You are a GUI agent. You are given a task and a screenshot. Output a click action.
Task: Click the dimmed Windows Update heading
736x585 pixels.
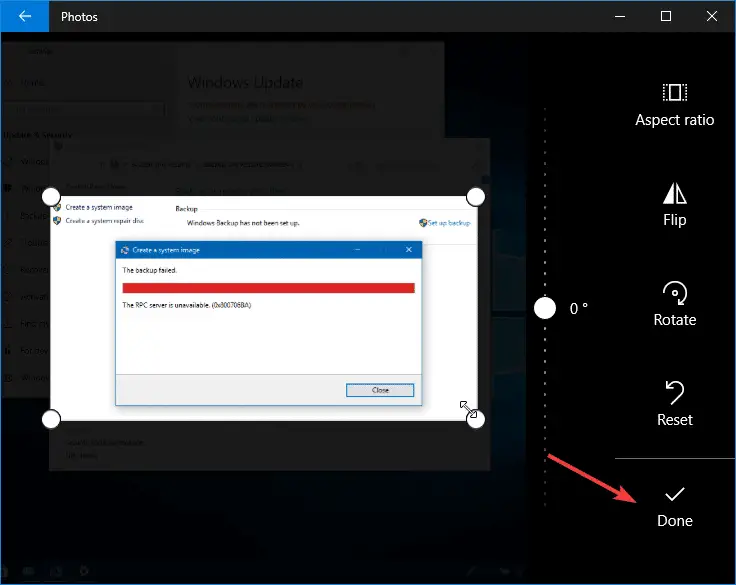pos(245,83)
